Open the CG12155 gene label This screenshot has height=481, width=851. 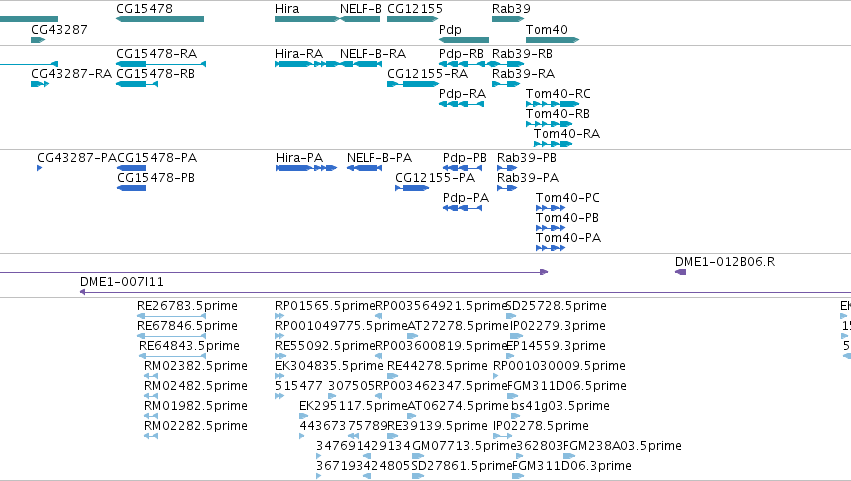415,9
